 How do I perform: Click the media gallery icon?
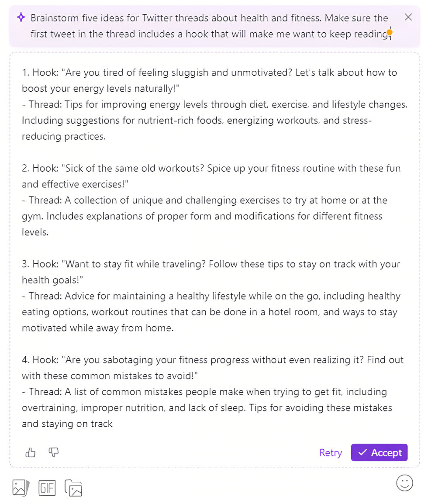point(73,487)
